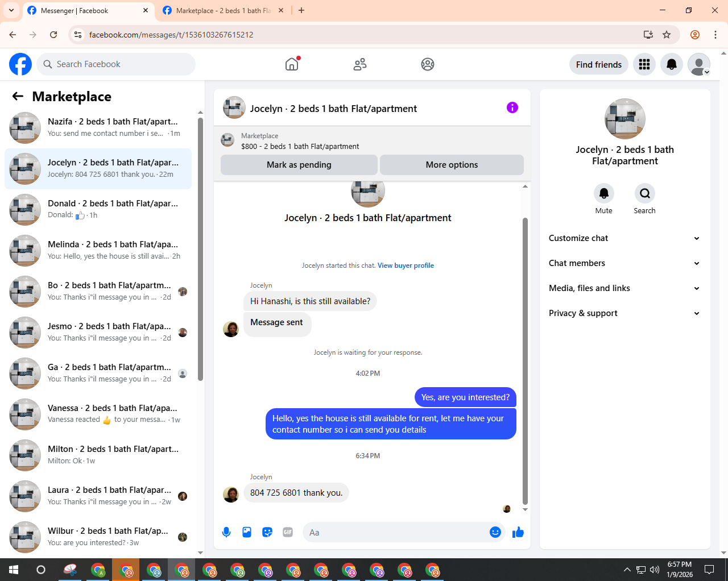Image resolution: width=728 pixels, height=581 pixels.
Task: Expand Media, files and links section
Action: point(624,288)
